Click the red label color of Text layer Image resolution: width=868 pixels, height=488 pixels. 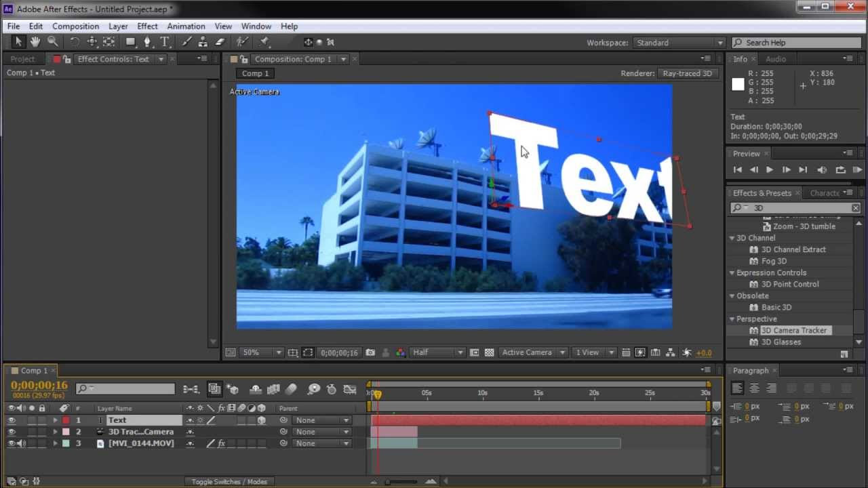tap(66, 420)
